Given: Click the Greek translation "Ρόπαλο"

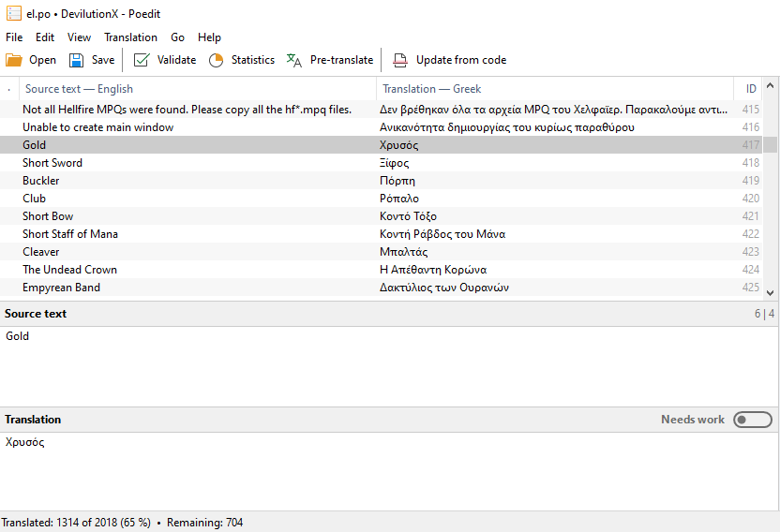Looking at the screenshot, I should [399, 199].
